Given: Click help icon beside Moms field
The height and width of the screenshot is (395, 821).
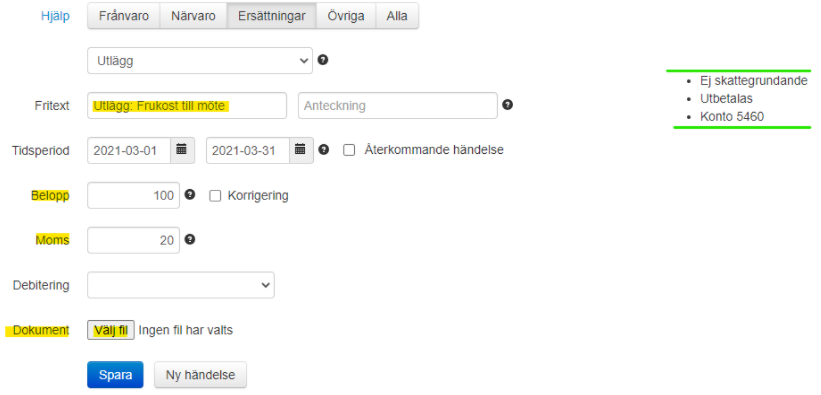Looking at the screenshot, I should click(190, 239).
